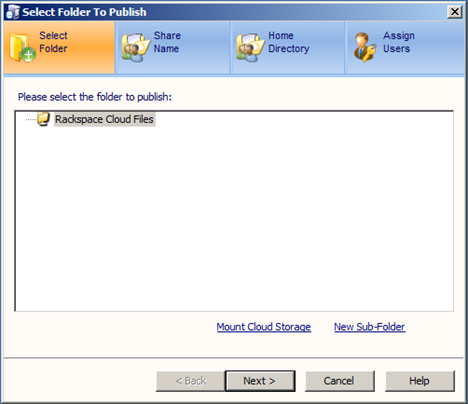The height and width of the screenshot is (404, 468).
Task: Click the Select Folder step icon
Action: point(22,48)
